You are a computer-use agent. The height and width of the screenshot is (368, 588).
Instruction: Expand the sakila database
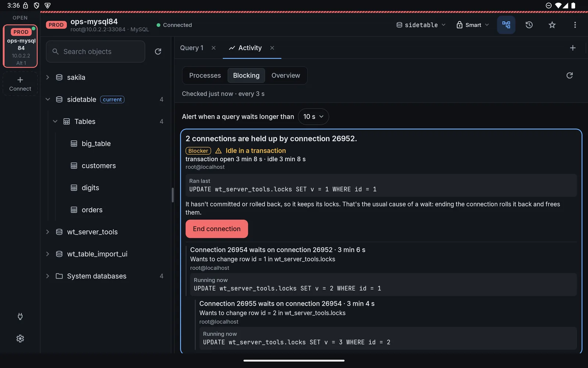tap(47, 77)
